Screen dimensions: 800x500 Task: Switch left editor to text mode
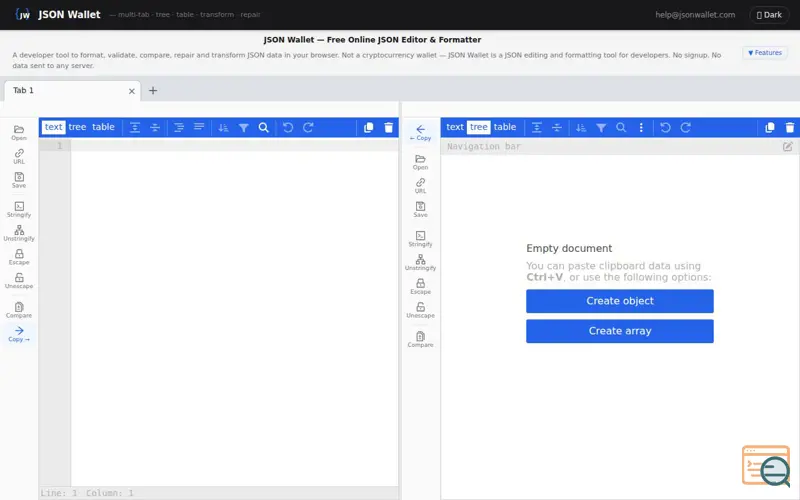(x=53, y=127)
